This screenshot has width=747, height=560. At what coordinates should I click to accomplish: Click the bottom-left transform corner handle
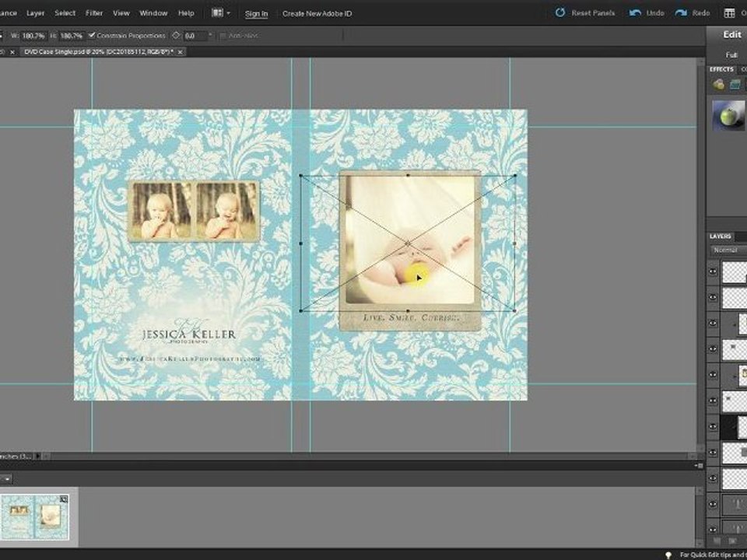click(x=300, y=311)
